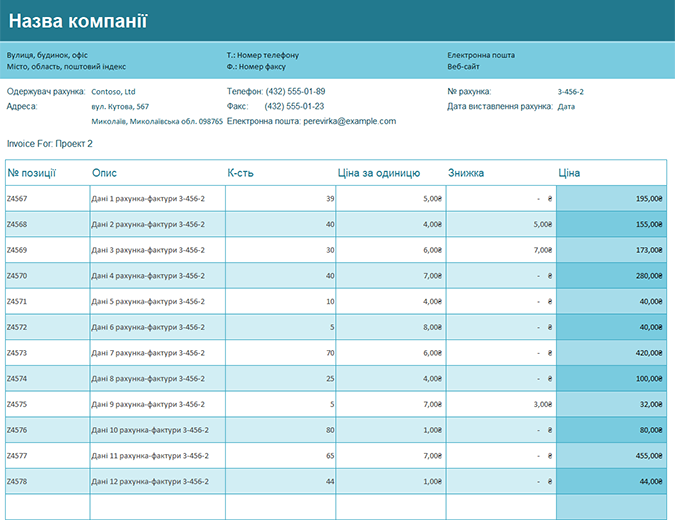Select quantity 70 in row Z4573
This screenshot has height=520, width=675.
[x=280, y=353]
